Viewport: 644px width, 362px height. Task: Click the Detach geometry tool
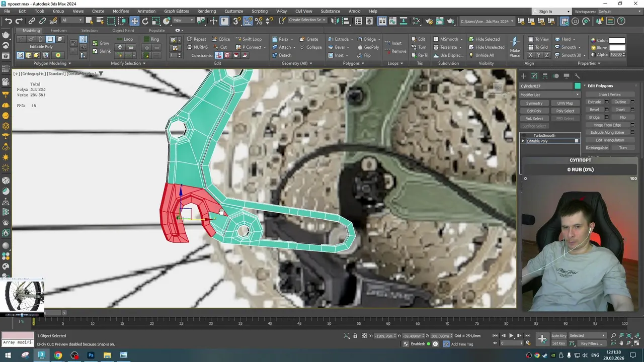coord(282,55)
